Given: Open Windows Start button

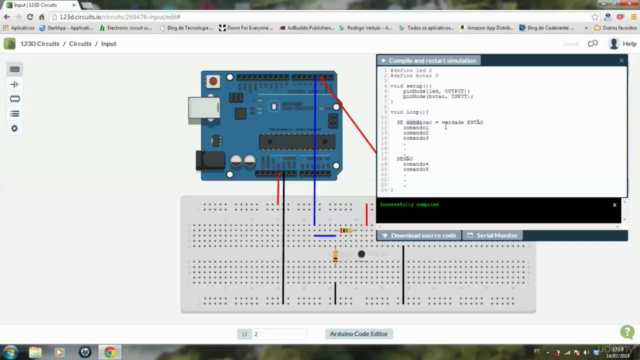Looking at the screenshot, I should click(10, 352).
